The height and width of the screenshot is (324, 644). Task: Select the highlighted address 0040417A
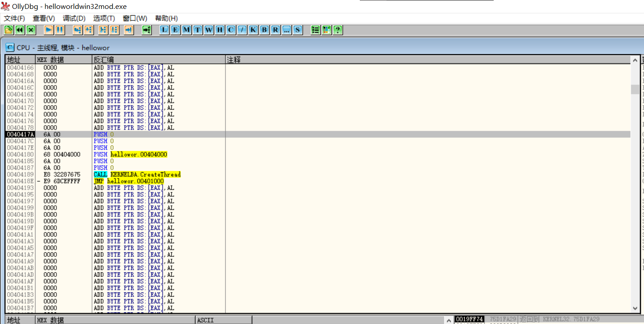click(x=20, y=134)
